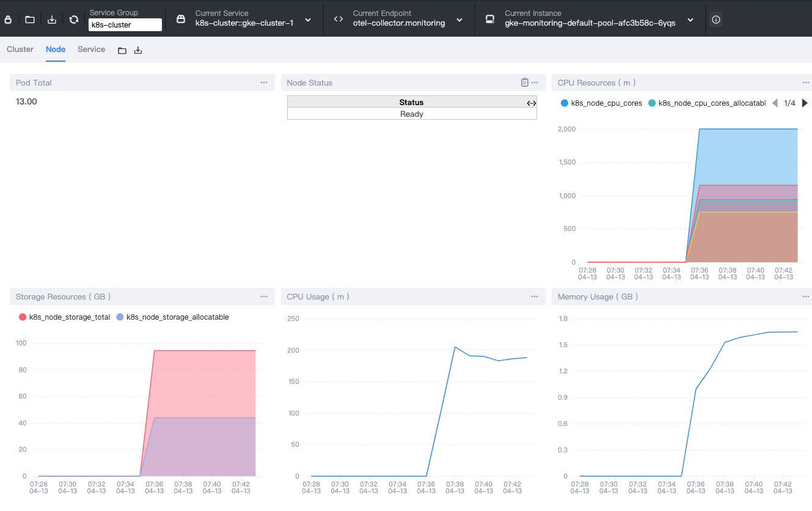Open the Storage Resources panel options menu

pos(264,296)
